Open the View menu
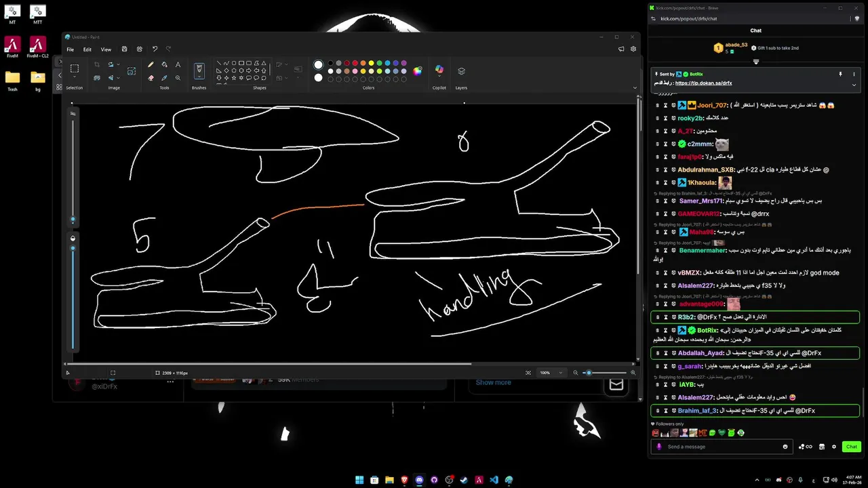 106,49
